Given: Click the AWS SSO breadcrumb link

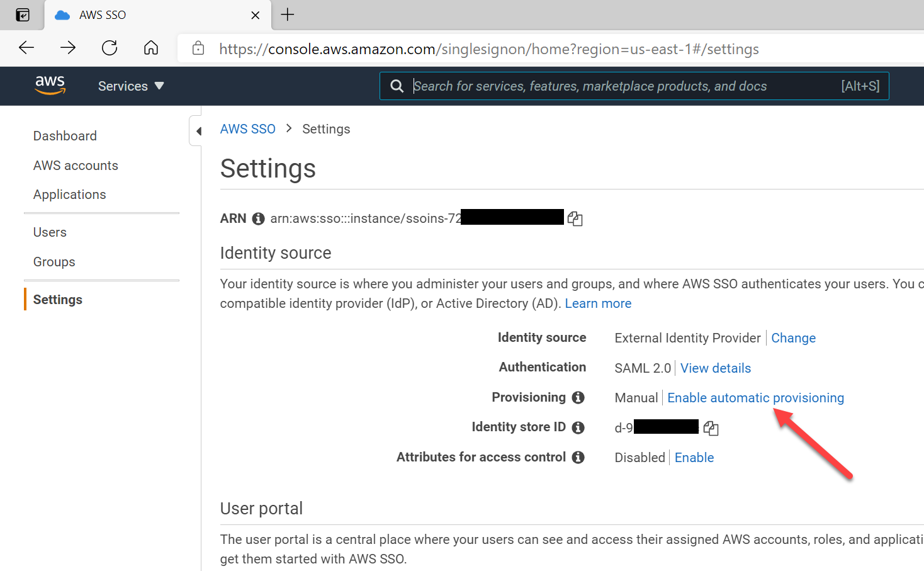Looking at the screenshot, I should (247, 129).
